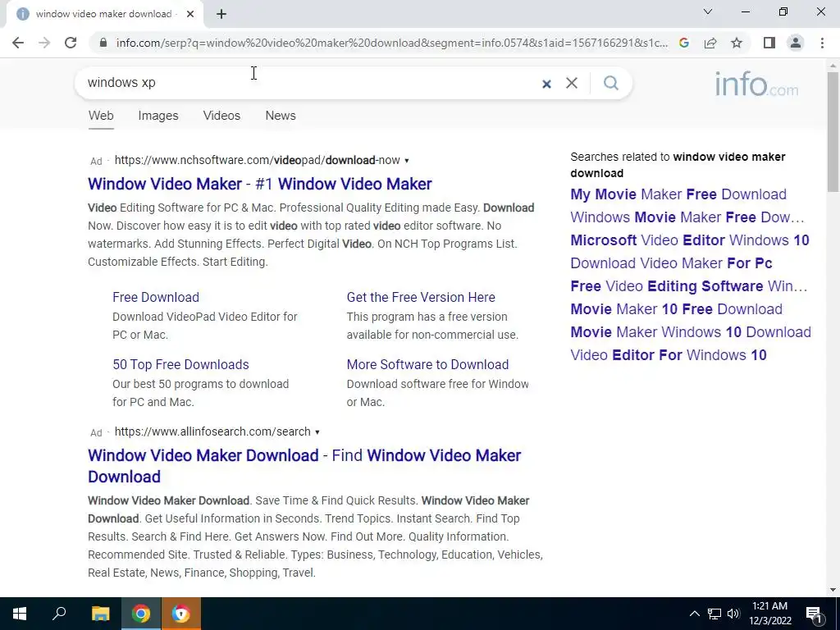Open Get the Free Version Here link
This screenshot has height=630, width=840.
[x=421, y=297]
